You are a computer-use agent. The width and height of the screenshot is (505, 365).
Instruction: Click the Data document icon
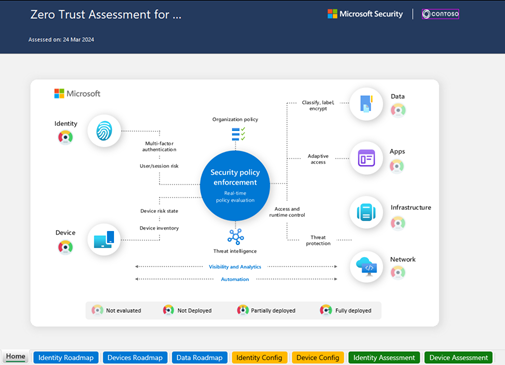pos(366,104)
